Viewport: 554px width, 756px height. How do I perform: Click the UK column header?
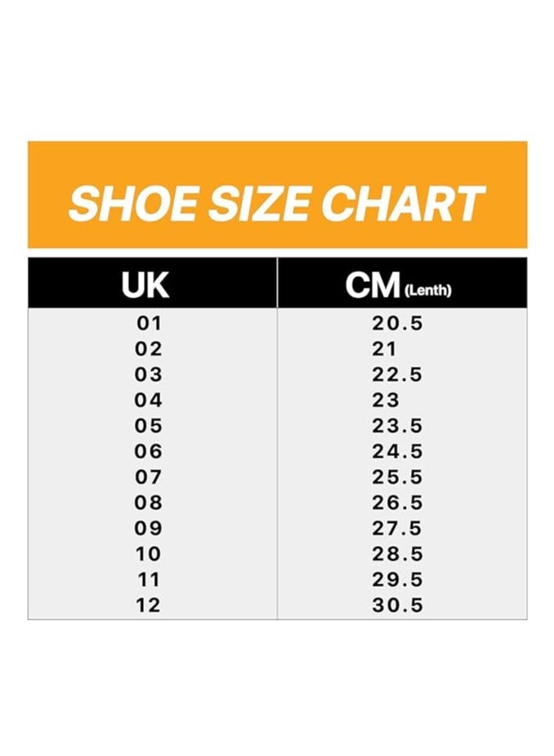145,285
